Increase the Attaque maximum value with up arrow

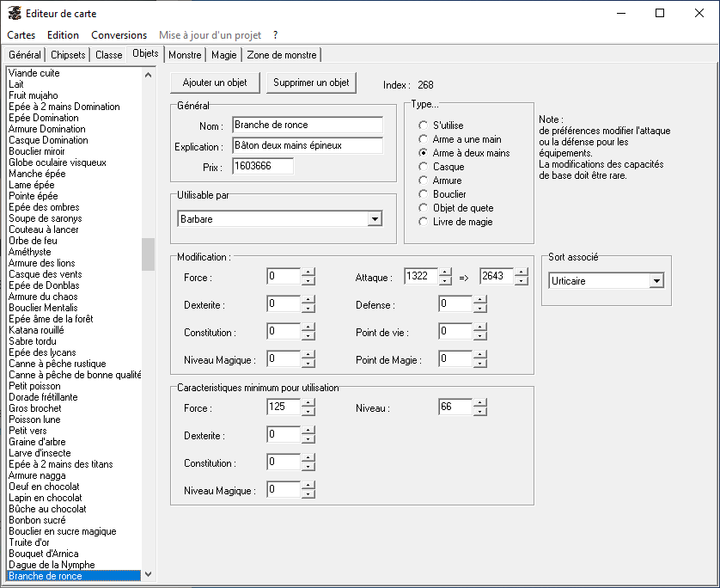[521, 273]
